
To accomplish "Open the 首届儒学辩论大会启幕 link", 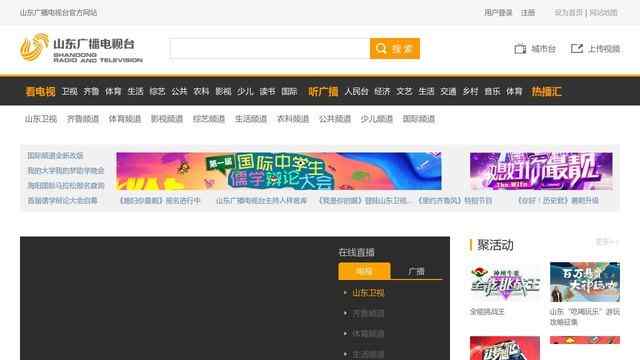I will click(62, 200).
